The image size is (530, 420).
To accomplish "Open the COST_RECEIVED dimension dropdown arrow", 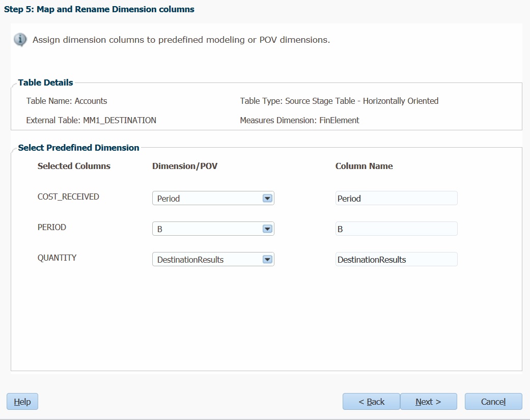I will click(267, 199).
